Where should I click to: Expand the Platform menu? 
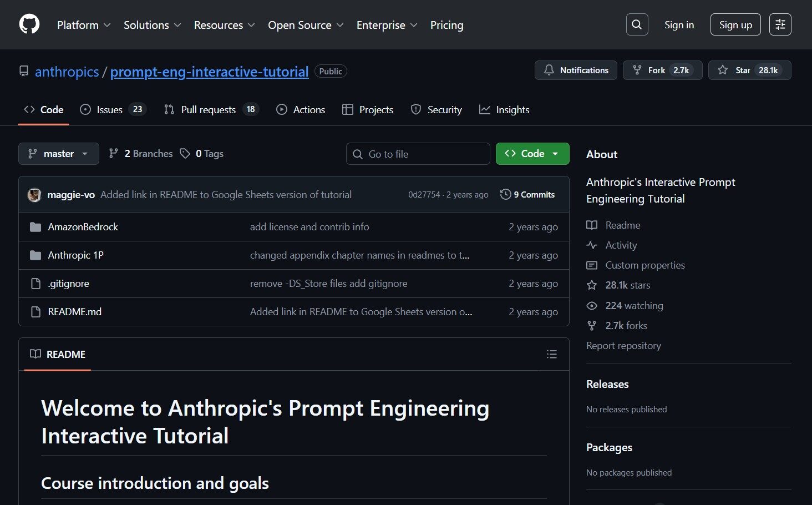tap(84, 25)
